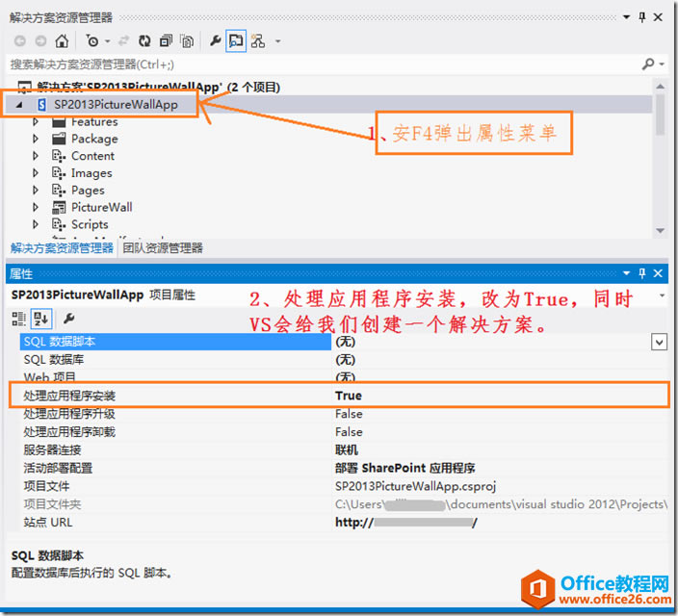Click the Forward navigation arrow in Solution Explorer
The width and height of the screenshot is (678, 616).
pyautogui.click(x=40, y=41)
